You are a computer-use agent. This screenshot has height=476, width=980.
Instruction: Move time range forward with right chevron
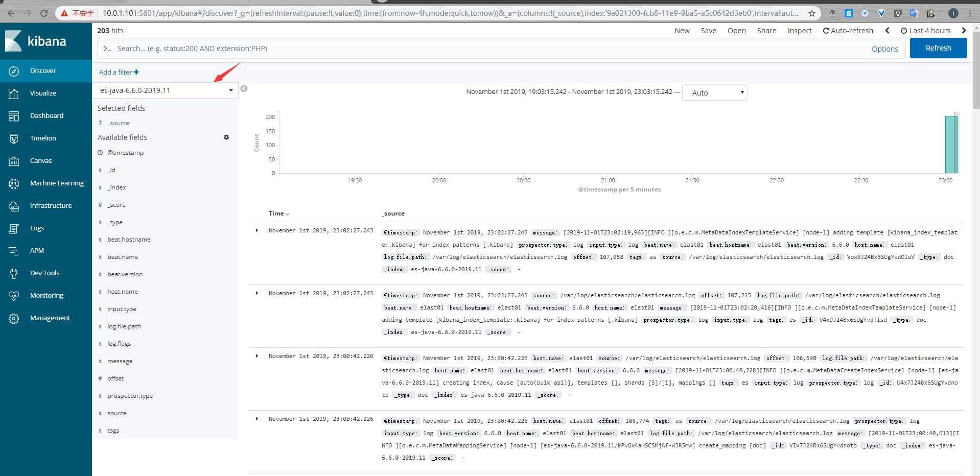click(964, 31)
